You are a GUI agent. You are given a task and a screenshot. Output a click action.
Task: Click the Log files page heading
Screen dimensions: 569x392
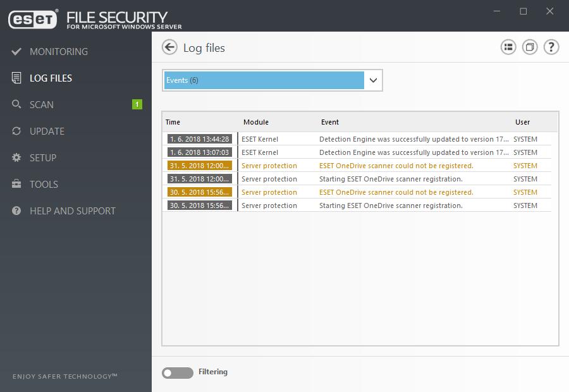pyautogui.click(x=204, y=48)
